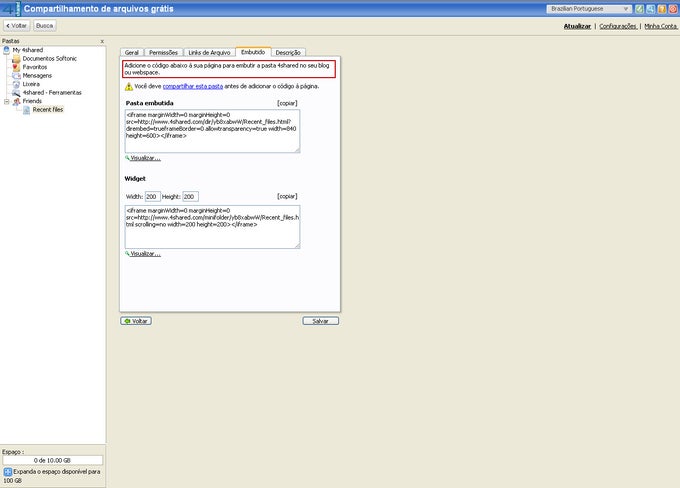Screen dimensions: 680x488
Task: Click the Atualizar link
Action: click(577, 26)
